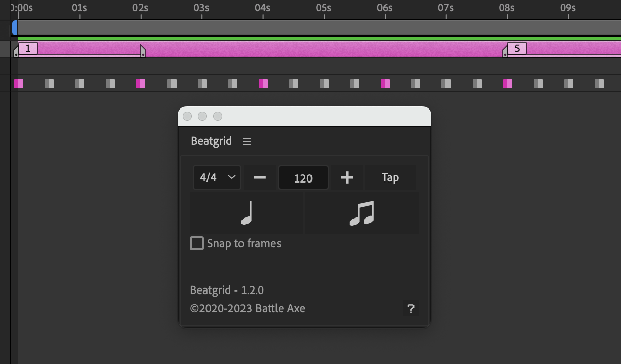This screenshot has width=621, height=364.
Task: Click the green layer duration bar
Action: click(x=304, y=38)
